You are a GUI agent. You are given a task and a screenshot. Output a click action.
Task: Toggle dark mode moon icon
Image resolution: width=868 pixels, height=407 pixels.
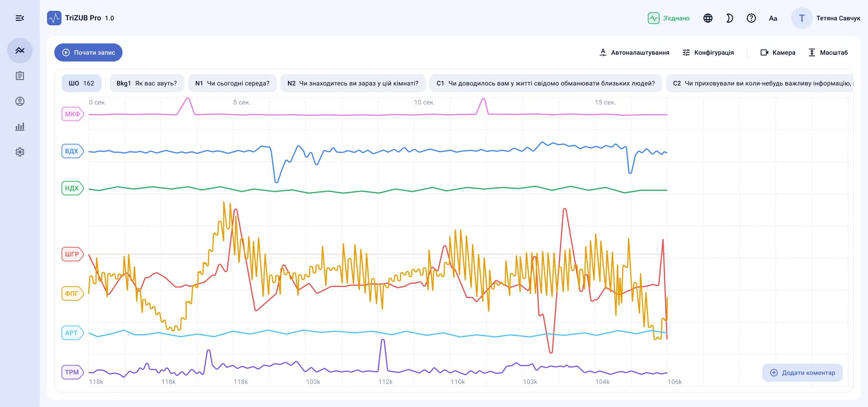pyautogui.click(x=730, y=18)
